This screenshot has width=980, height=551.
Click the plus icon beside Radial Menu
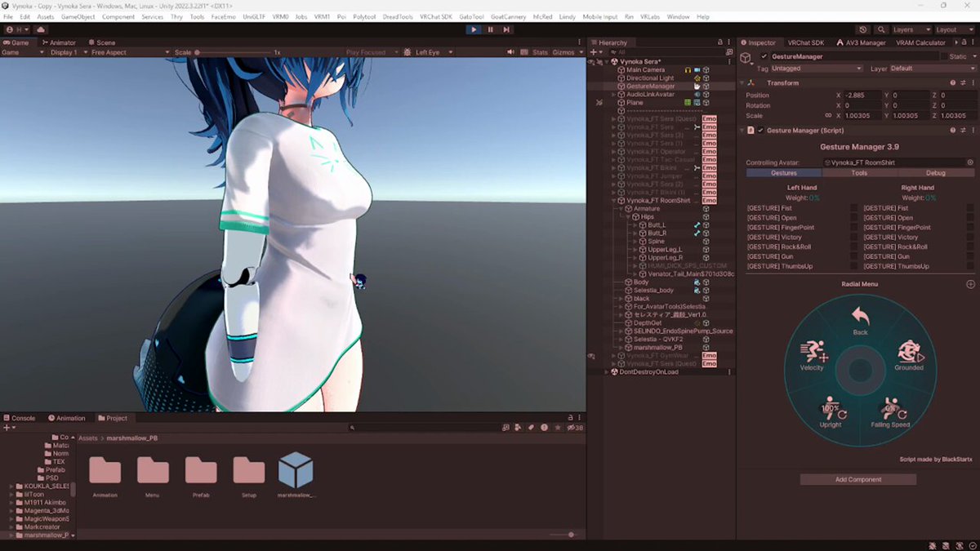970,284
